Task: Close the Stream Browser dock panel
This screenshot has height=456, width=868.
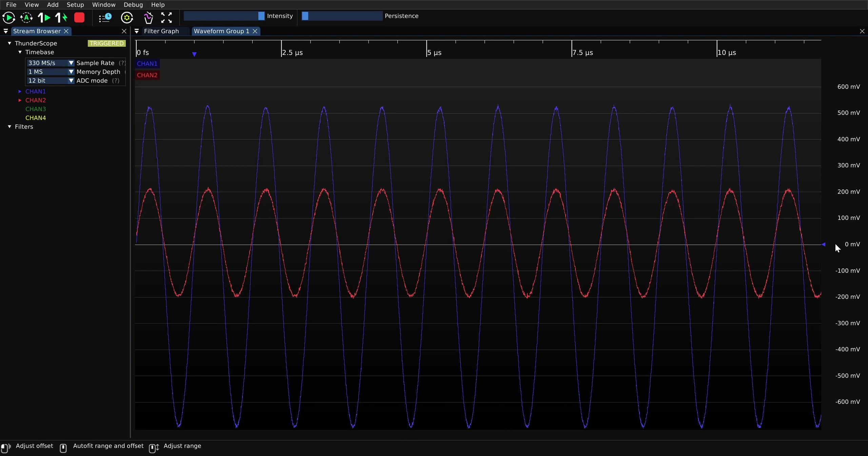Action: (x=124, y=31)
